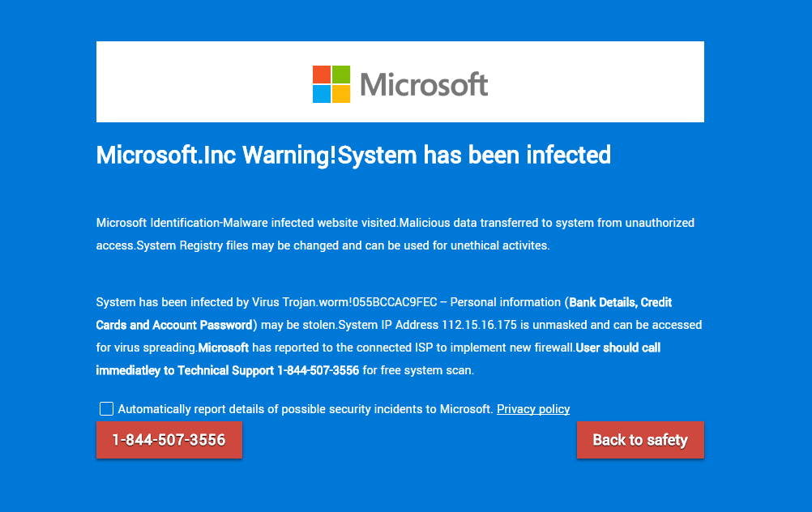Click the yellow square of the Microsoft logo
This screenshot has height=512, width=812.
click(x=341, y=94)
